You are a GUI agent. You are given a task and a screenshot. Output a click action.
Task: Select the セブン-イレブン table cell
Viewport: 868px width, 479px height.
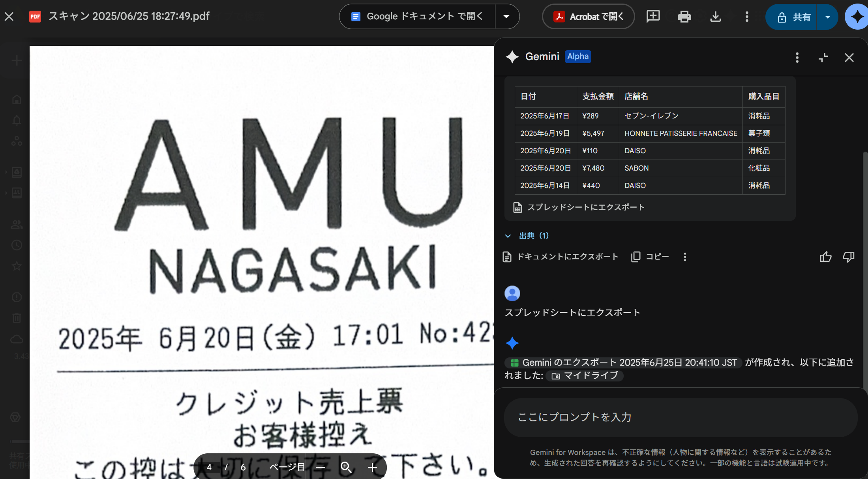click(681, 116)
